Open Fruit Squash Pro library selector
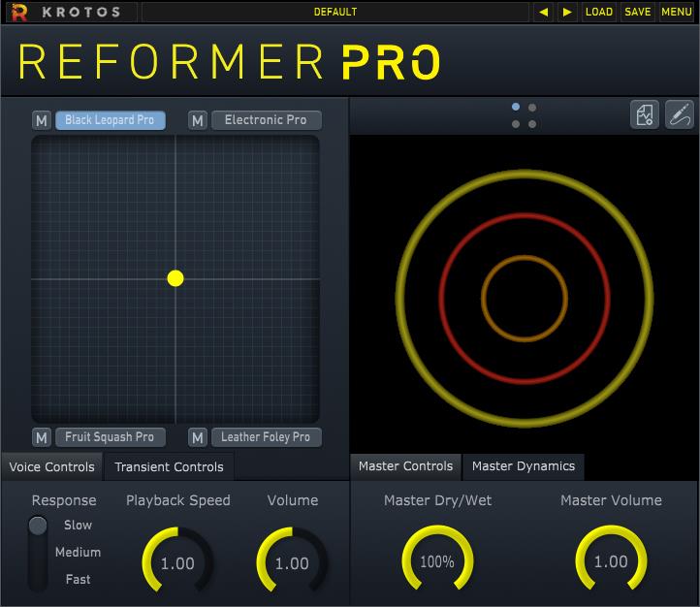700x607 pixels. (111, 437)
